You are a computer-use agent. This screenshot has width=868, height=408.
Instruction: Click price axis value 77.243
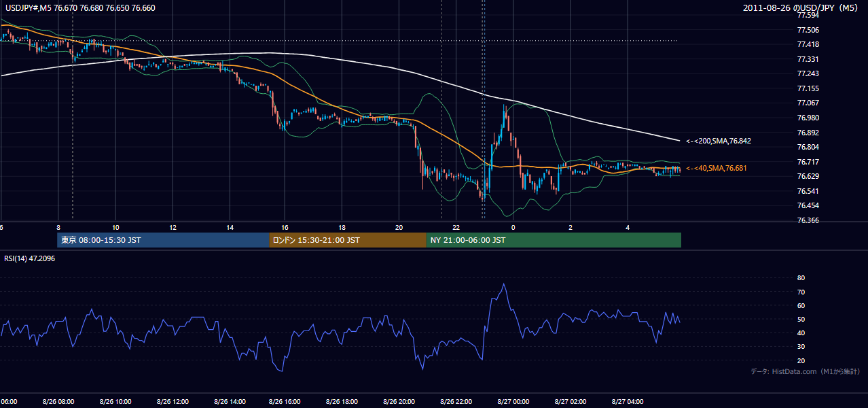point(808,73)
